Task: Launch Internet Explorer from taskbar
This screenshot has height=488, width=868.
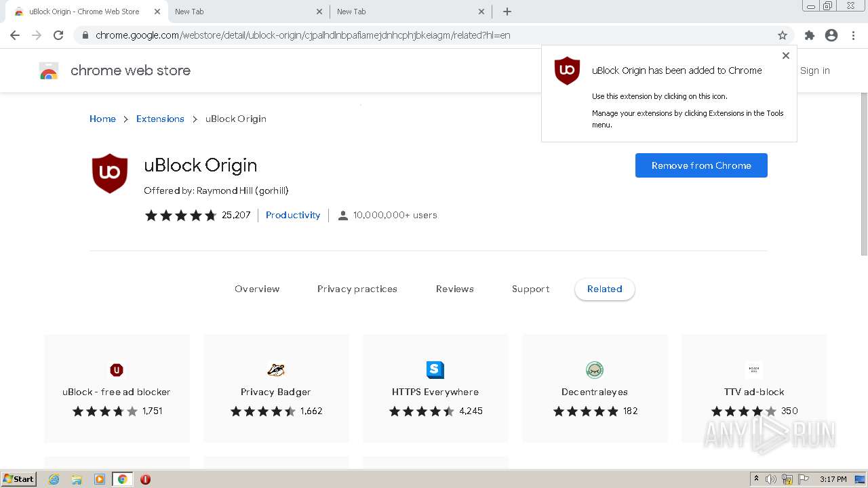Action: pos(54,479)
